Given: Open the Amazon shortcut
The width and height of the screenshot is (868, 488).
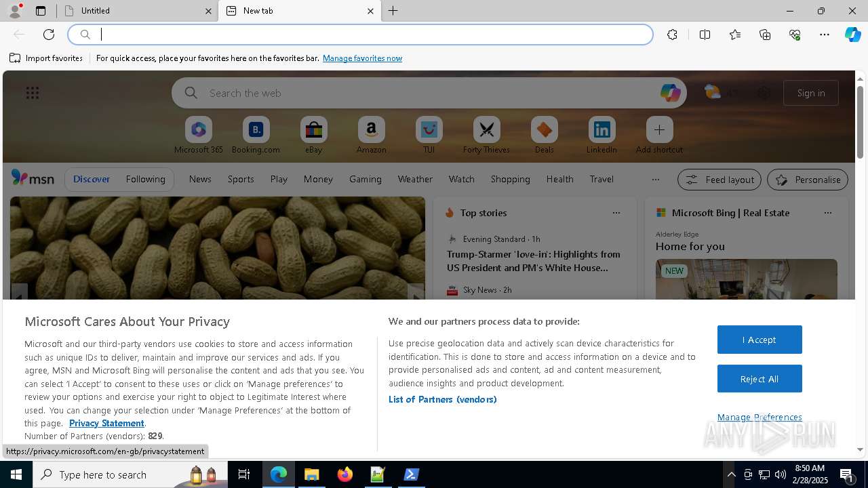Looking at the screenshot, I should tap(371, 135).
